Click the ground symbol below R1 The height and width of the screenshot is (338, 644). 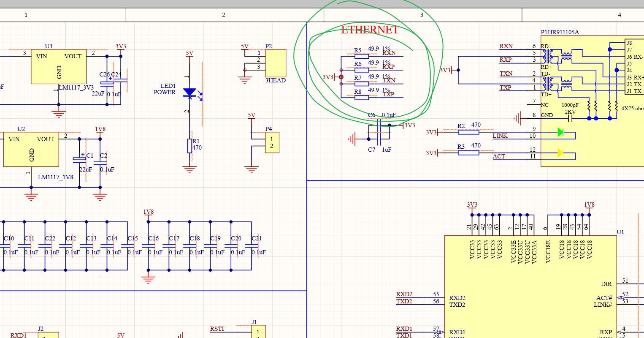pos(189,170)
